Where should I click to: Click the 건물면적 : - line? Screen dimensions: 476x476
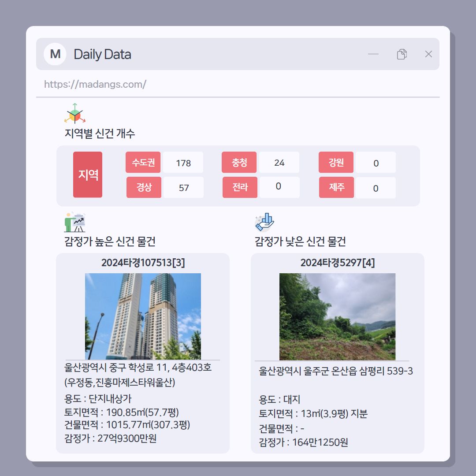281,428
